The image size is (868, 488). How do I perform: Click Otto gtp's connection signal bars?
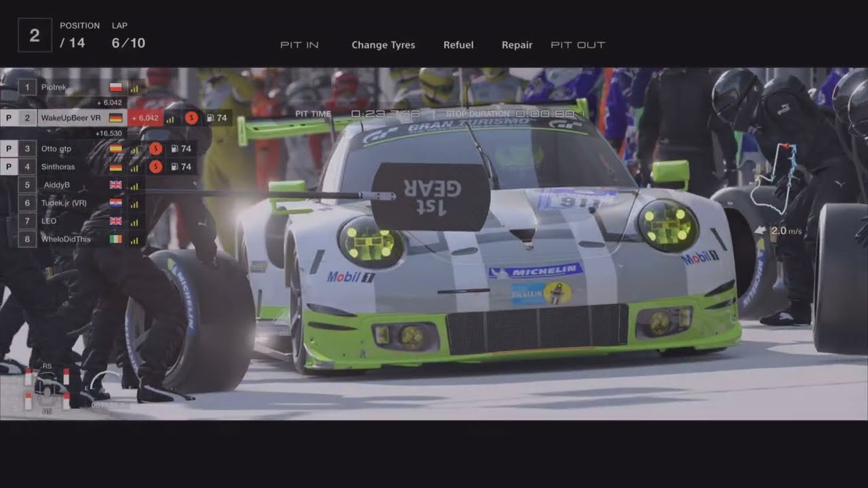[x=134, y=149]
